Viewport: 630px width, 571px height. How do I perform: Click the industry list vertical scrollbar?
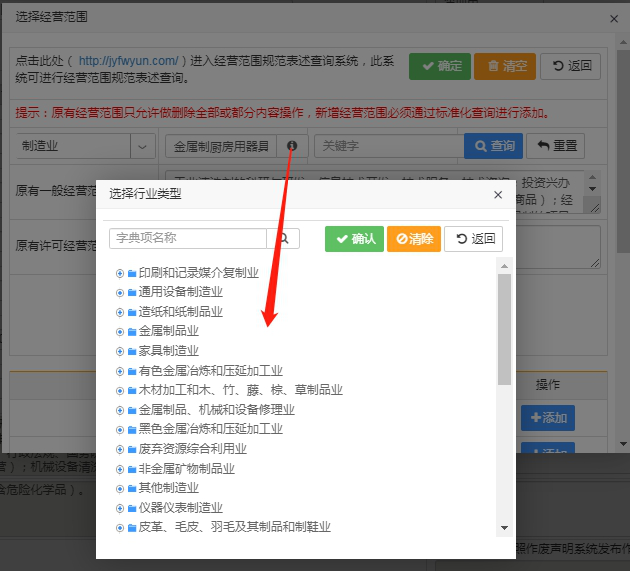tap(504, 322)
